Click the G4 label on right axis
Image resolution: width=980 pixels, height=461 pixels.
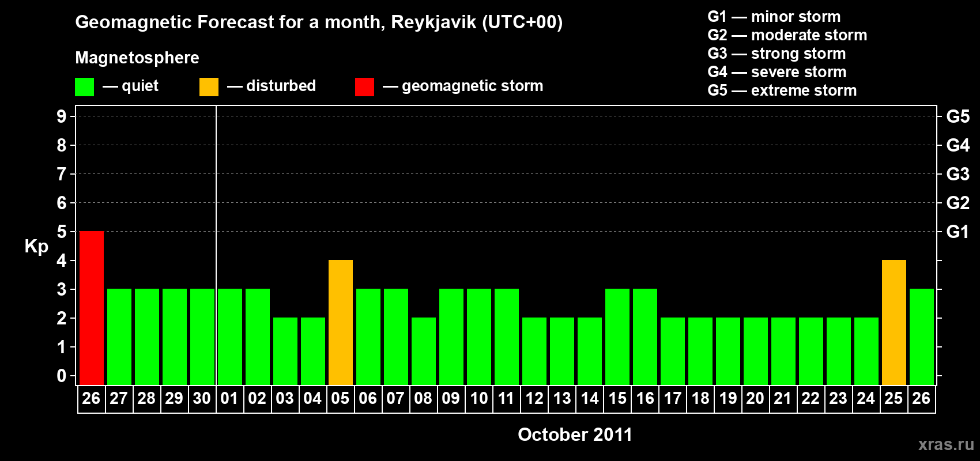(958, 145)
